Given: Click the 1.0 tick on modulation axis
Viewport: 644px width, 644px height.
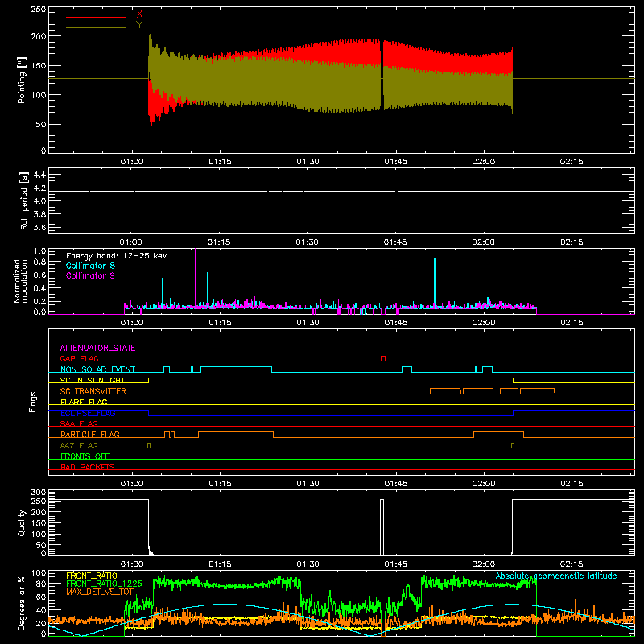Looking at the screenshot, I should pos(39,251).
